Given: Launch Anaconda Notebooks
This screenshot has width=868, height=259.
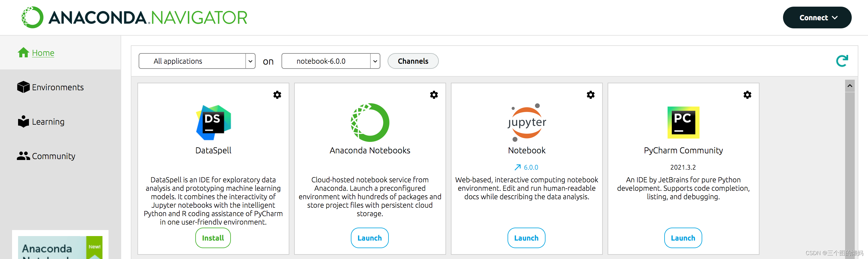Looking at the screenshot, I should pyautogui.click(x=370, y=238).
